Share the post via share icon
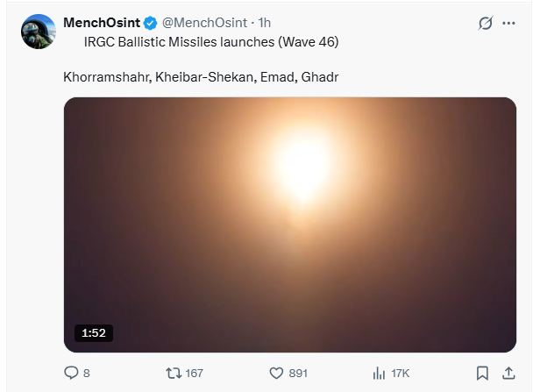Viewport: 533px width, 392px height. coord(509,373)
